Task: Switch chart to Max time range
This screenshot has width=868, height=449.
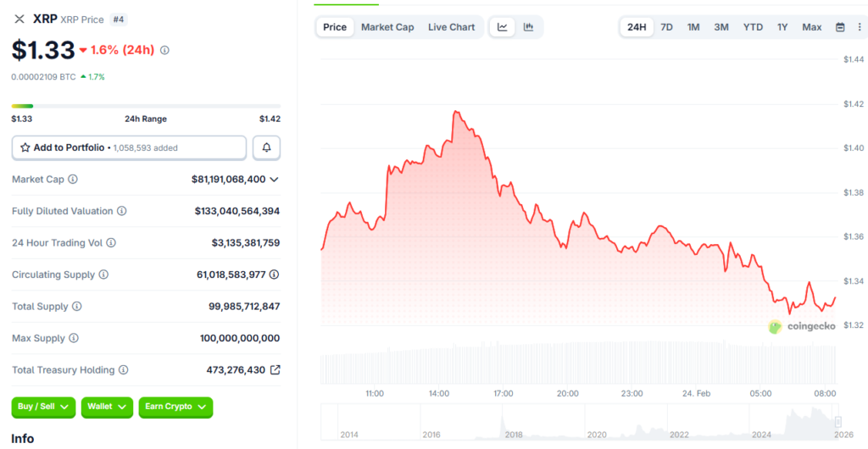Action: coord(811,27)
